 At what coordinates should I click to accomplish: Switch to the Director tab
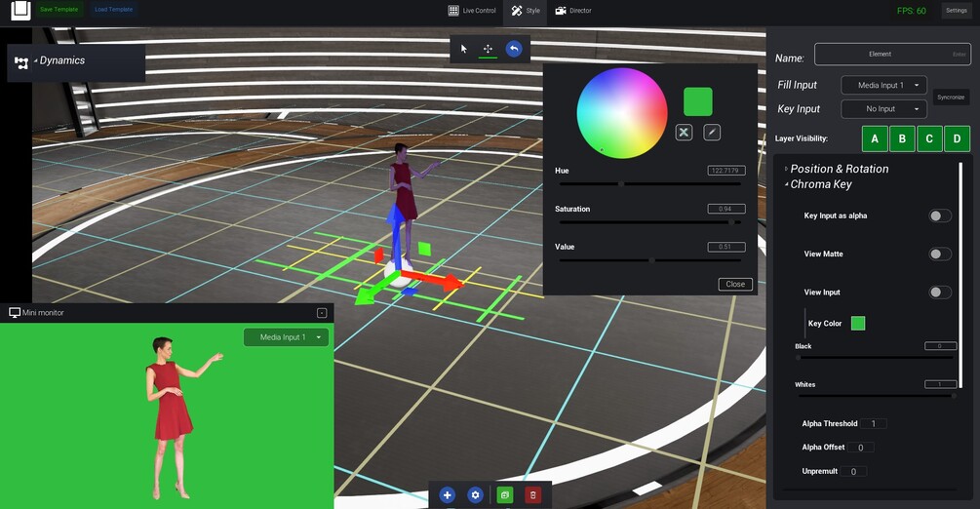click(573, 11)
